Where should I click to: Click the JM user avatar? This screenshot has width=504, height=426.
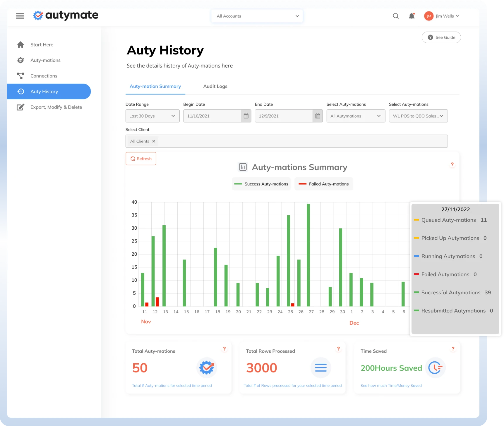(x=428, y=16)
